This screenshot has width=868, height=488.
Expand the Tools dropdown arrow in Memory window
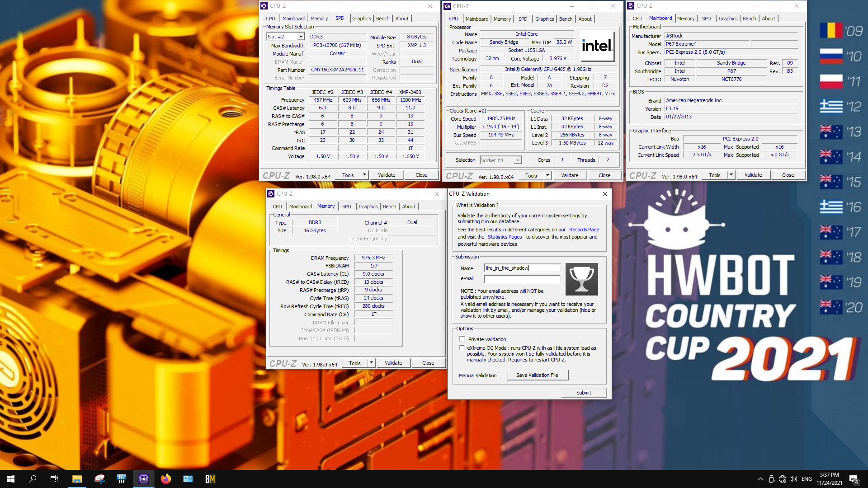pos(371,363)
